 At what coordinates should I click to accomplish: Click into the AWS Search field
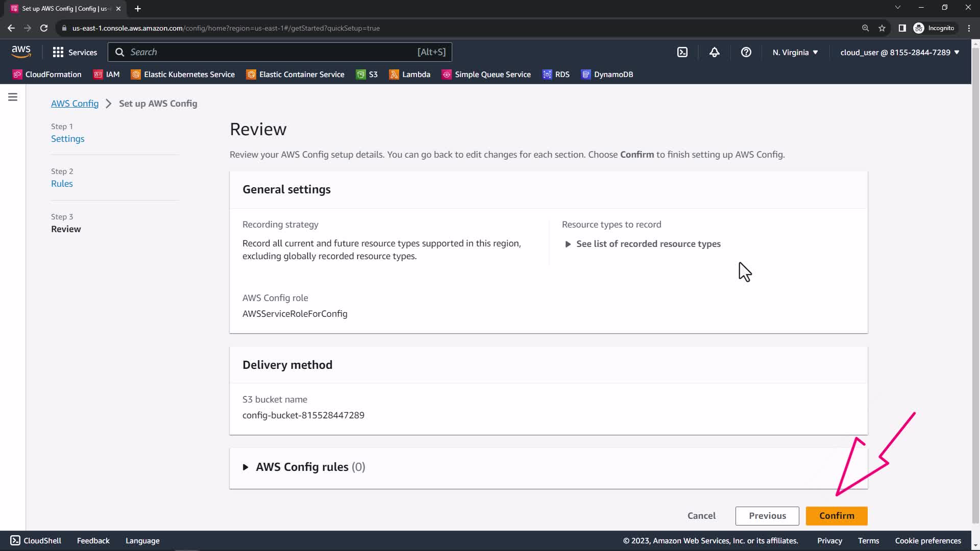click(271, 52)
